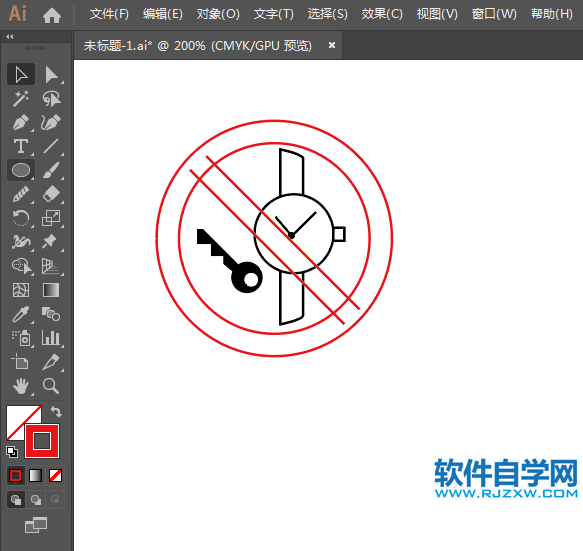Reset to default fill and stroke
583x551 pixels.
pyautogui.click(x=12, y=452)
